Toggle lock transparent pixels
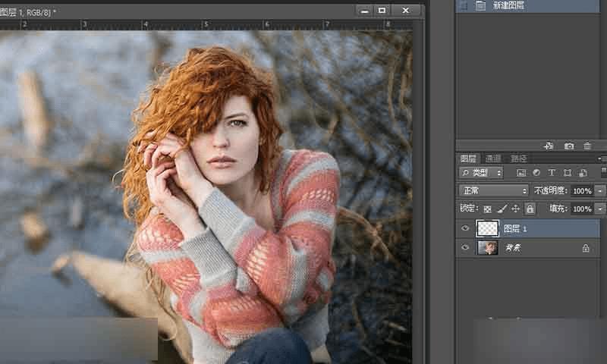 tap(487, 209)
